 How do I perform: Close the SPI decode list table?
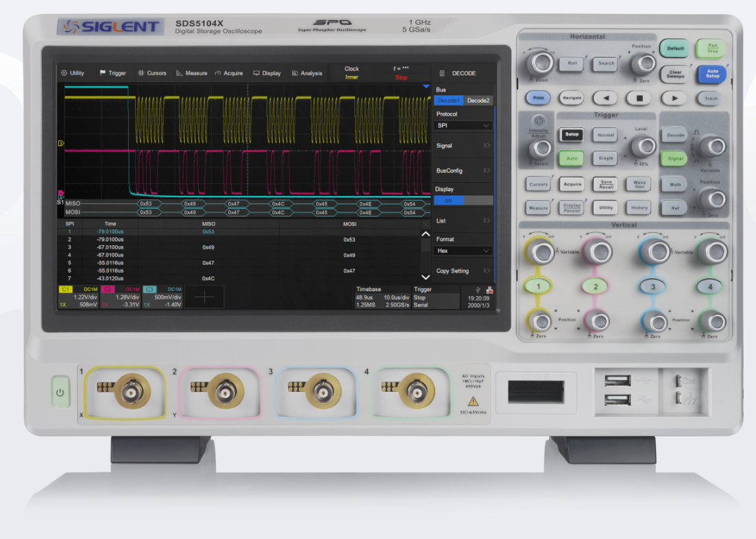click(425, 224)
